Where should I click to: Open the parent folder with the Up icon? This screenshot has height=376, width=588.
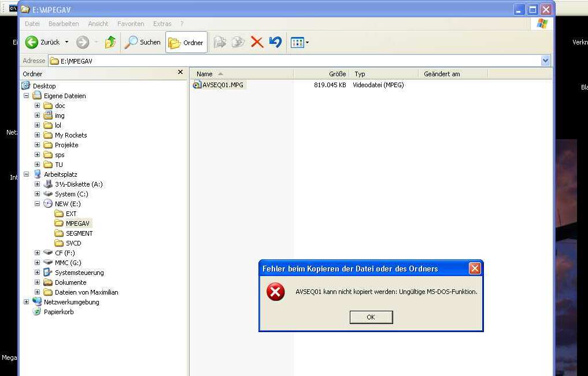(x=110, y=42)
